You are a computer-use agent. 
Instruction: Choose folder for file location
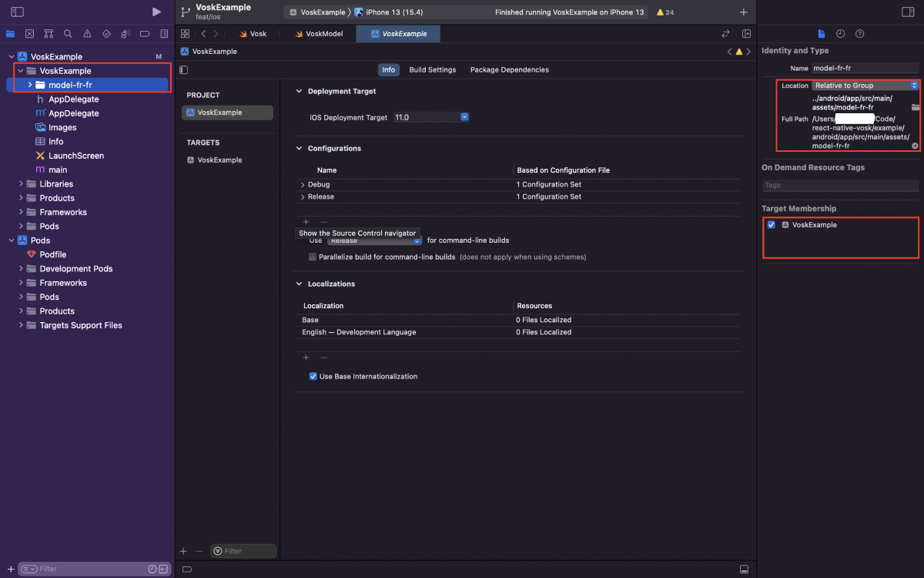915,107
